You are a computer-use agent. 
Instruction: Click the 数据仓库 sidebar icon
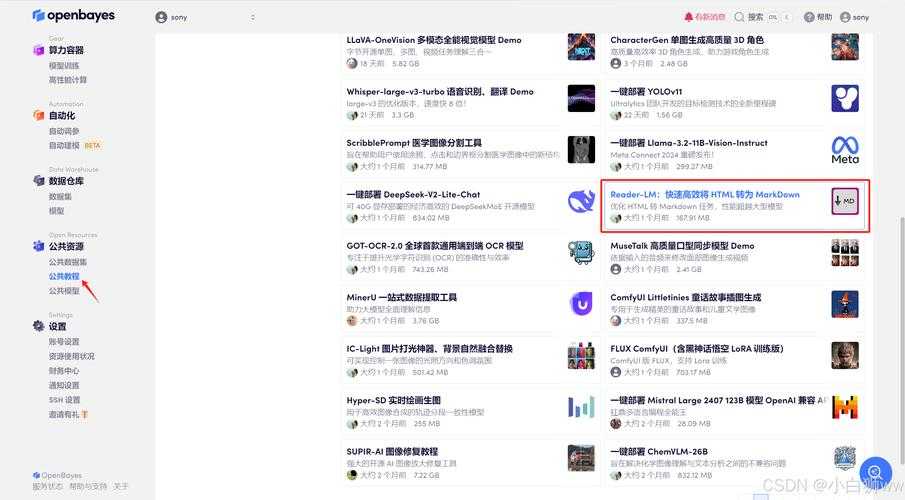(x=38, y=181)
